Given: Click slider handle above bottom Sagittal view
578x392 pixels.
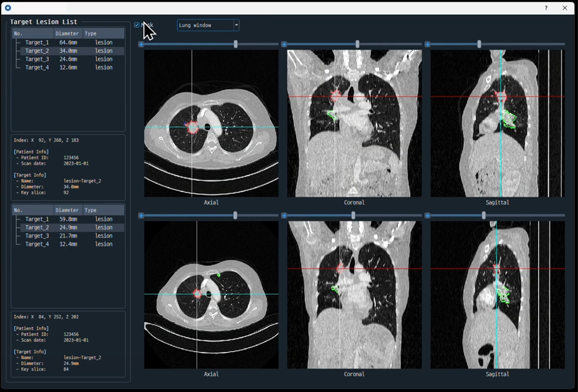Looking at the screenshot, I should click(484, 216).
